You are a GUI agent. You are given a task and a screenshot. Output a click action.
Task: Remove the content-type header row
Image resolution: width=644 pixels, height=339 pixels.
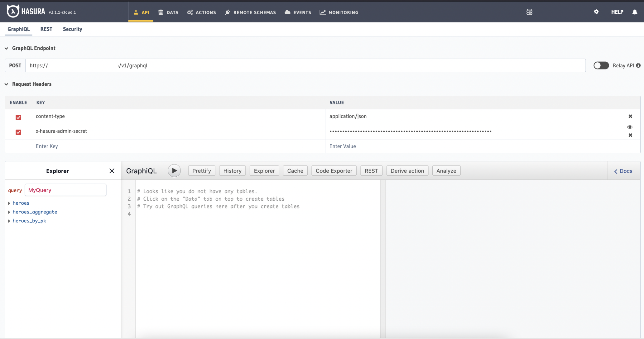(630, 116)
